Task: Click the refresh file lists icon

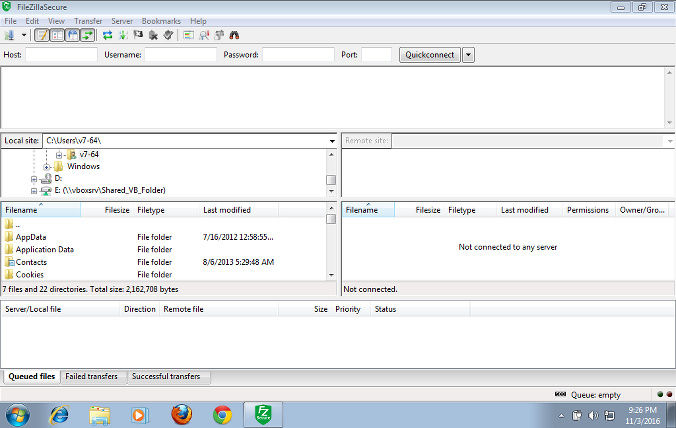Action: (107, 35)
